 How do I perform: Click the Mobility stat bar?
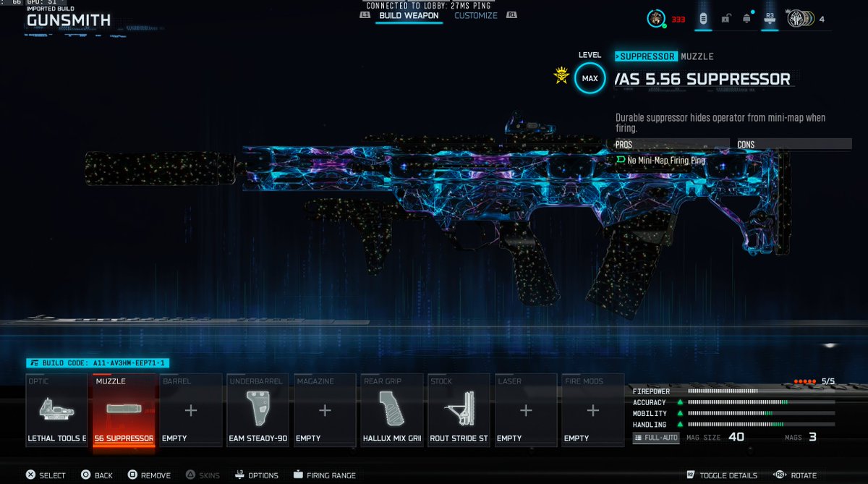[761, 413]
